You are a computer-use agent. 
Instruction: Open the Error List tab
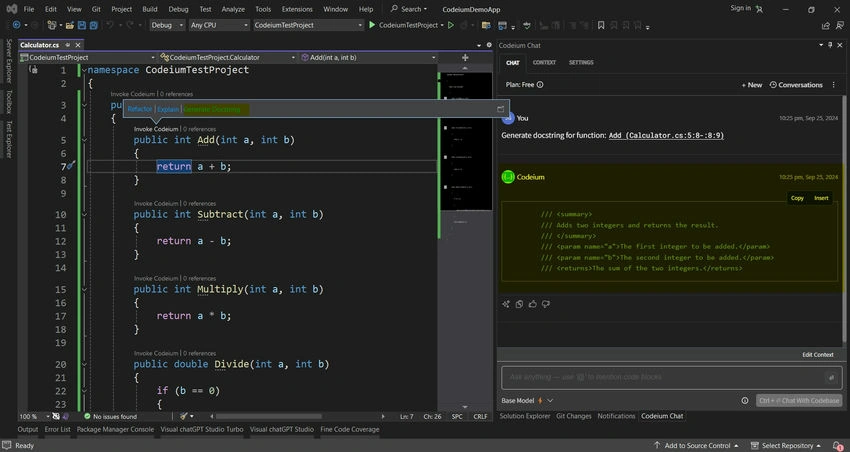pyautogui.click(x=57, y=429)
